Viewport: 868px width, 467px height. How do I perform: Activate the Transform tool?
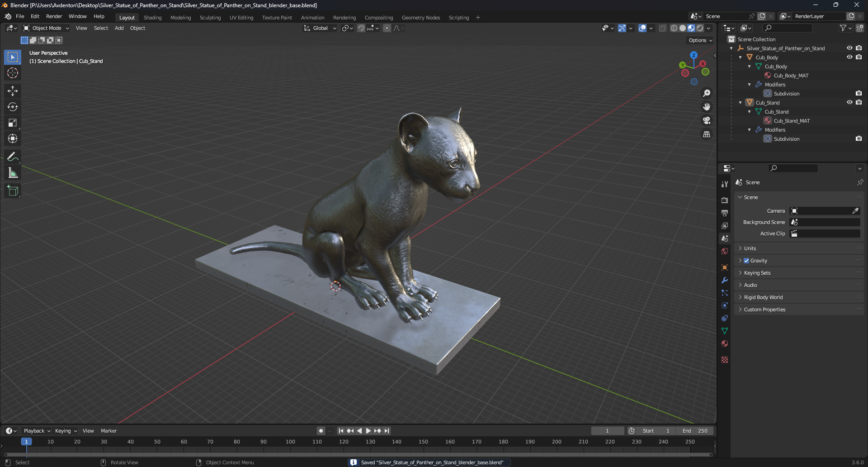pos(13,138)
